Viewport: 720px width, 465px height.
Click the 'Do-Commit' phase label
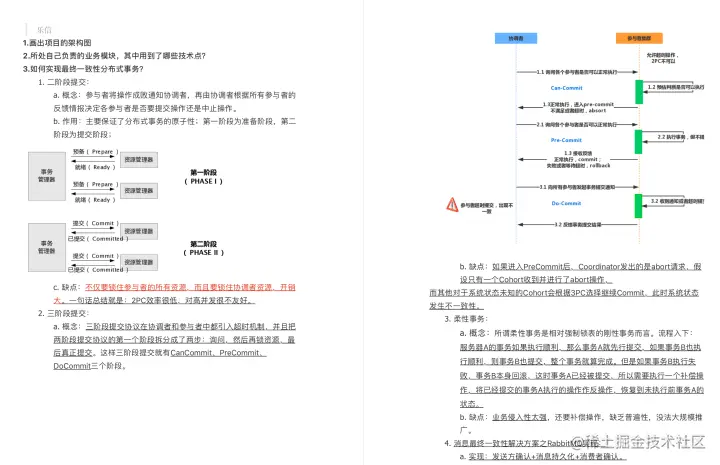(566, 203)
